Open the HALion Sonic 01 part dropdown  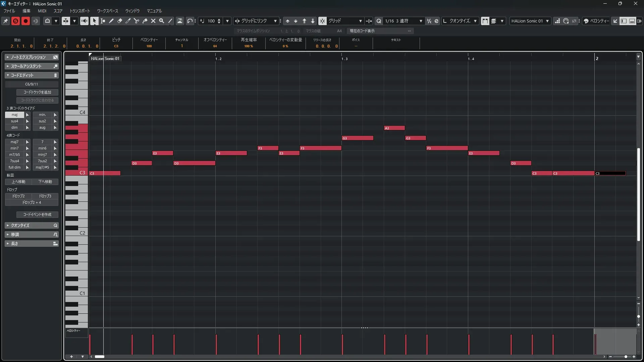point(530,21)
